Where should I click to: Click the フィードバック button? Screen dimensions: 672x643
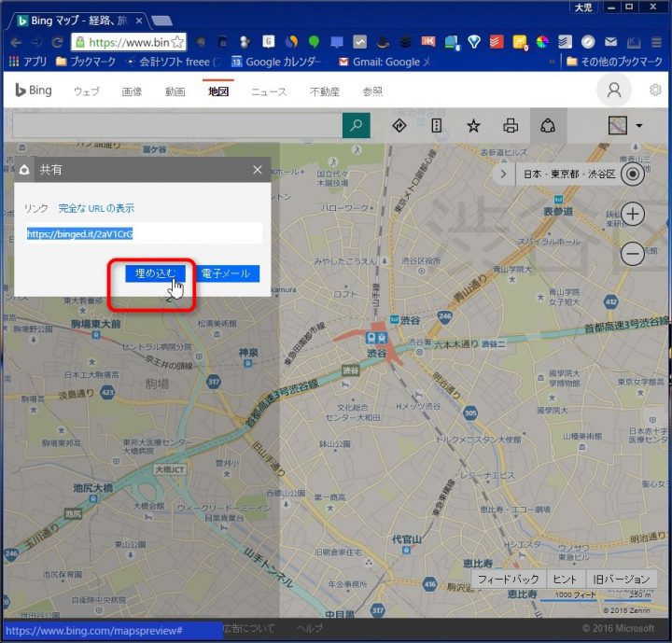(509, 580)
